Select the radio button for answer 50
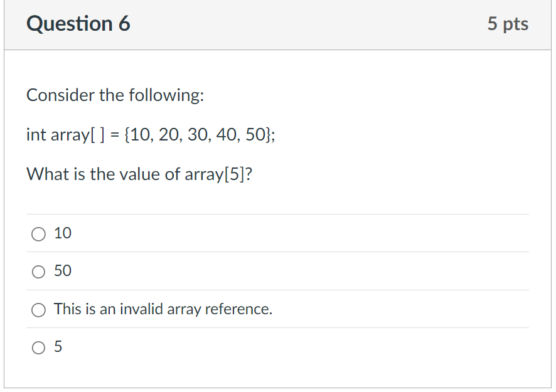Image resolution: width=556 pixels, height=392 pixels. [39, 271]
